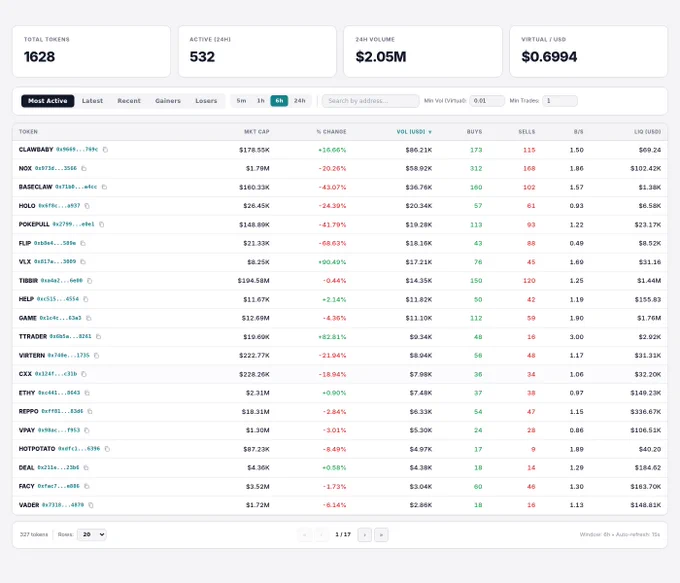Copy the VLX token address
Image resolution: width=680 pixels, height=583 pixels.
(x=83, y=262)
